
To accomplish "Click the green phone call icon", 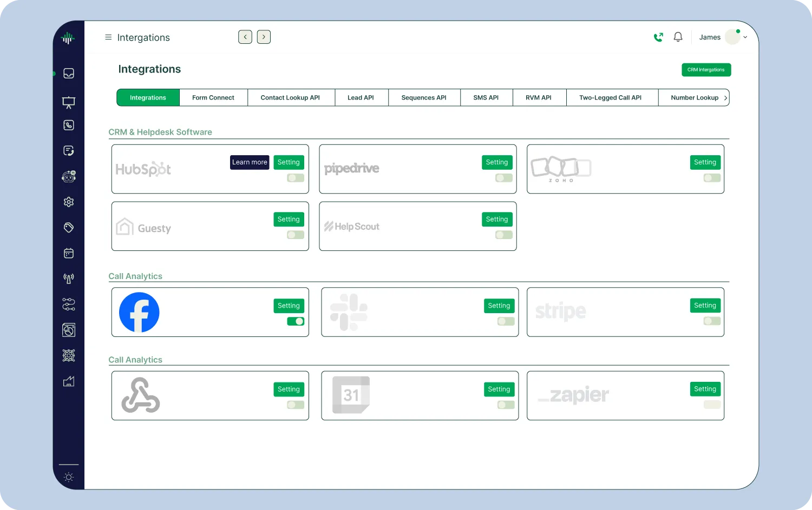I will (x=658, y=37).
